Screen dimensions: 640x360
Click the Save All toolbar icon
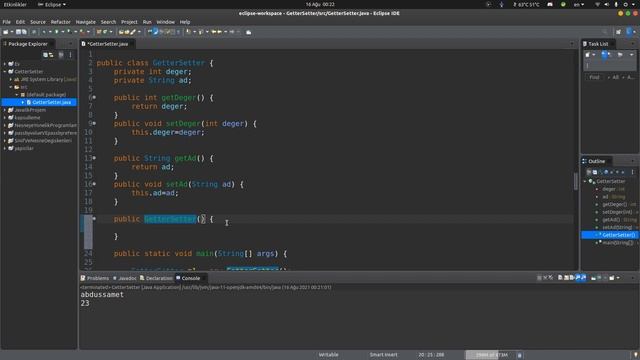click(x=24, y=32)
